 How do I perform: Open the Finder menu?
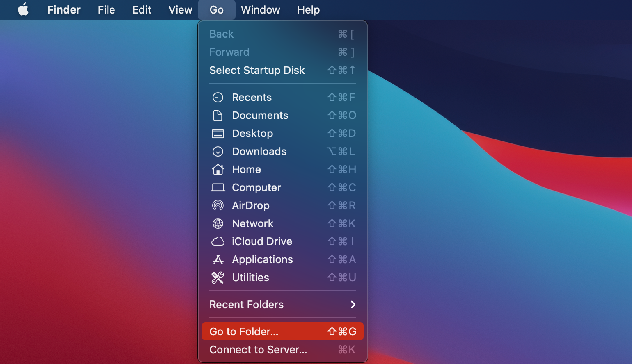pos(64,10)
